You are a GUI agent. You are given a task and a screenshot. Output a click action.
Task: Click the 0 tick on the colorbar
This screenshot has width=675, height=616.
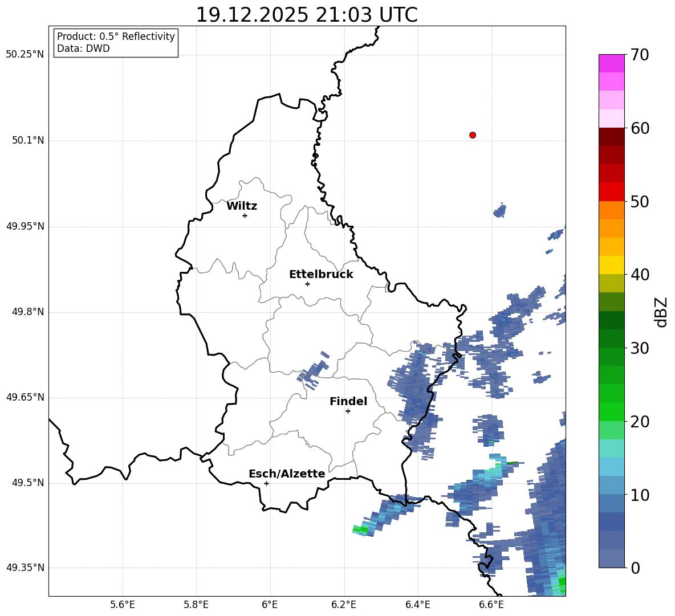[x=636, y=568]
